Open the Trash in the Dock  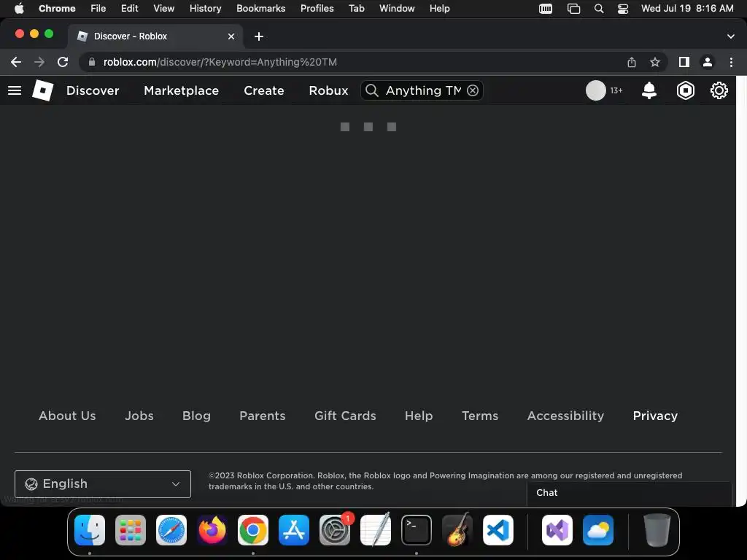point(657,530)
